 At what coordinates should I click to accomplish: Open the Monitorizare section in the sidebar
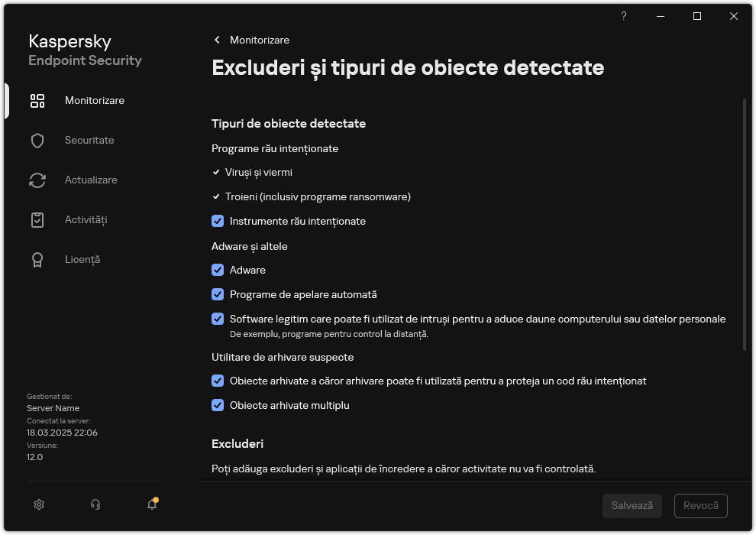tap(94, 100)
